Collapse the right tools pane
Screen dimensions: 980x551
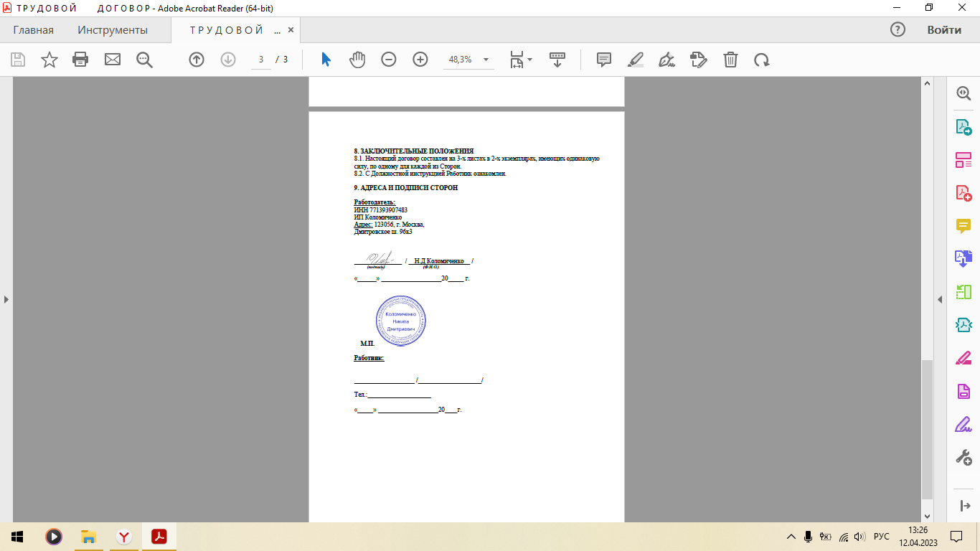point(938,299)
